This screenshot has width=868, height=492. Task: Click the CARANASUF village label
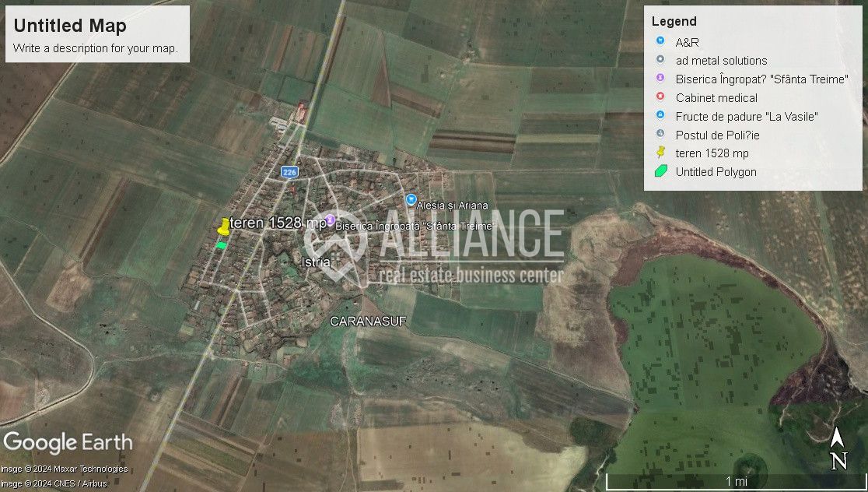click(x=366, y=322)
